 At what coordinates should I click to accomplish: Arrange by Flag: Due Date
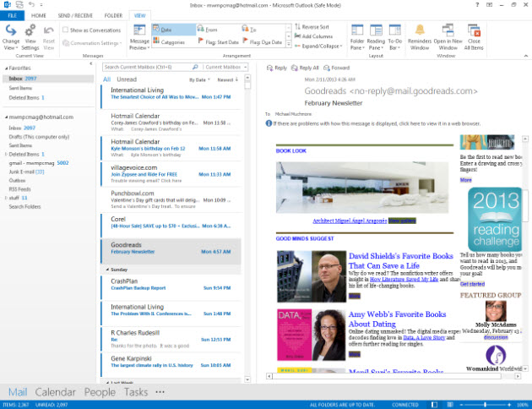[263, 41]
